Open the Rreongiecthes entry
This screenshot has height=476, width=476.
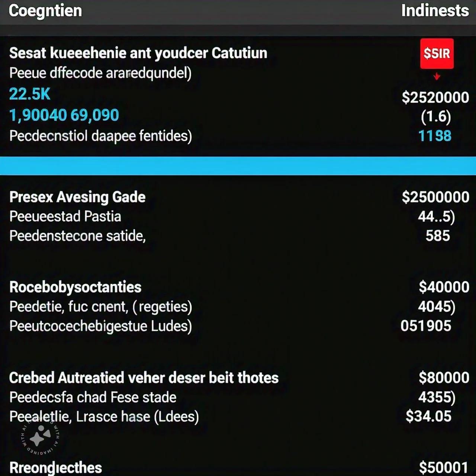[55, 468]
